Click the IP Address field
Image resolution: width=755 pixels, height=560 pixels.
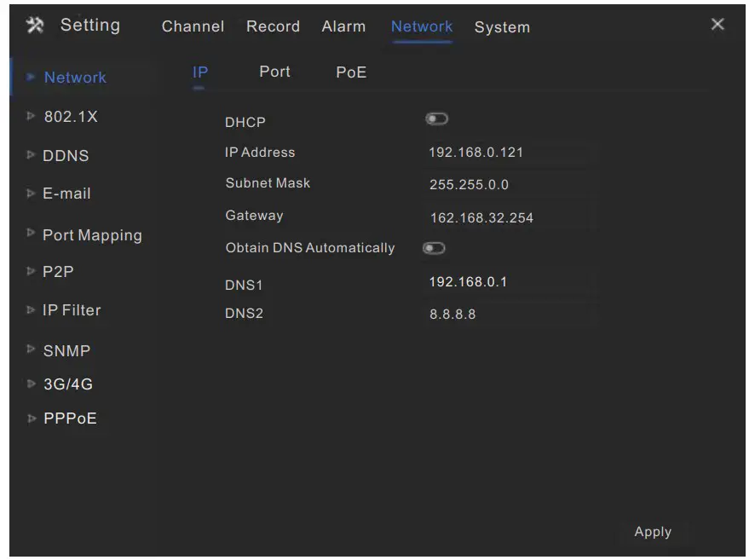pyautogui.click(x=507, y=153)
